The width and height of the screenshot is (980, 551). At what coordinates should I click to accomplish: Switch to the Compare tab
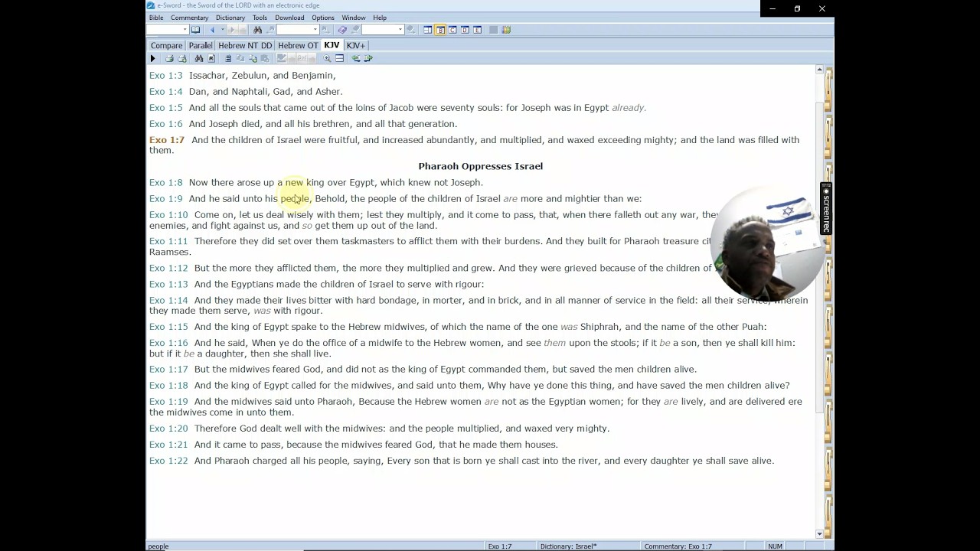[166, 45]
